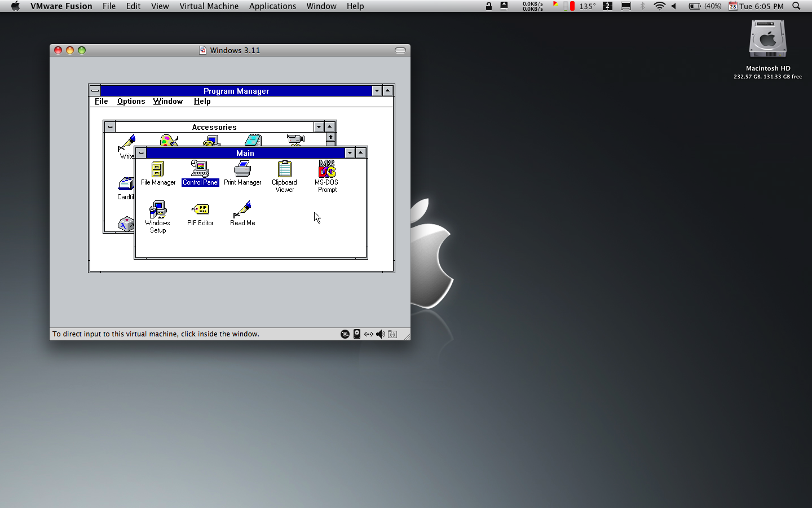Click the Main window title bar

pyautogui.click(x=245, y=153)
